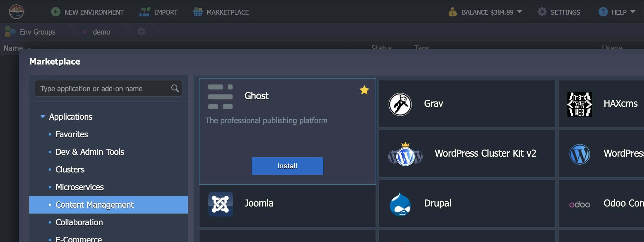644x242 pixels.
Task: Open the Collaboration category
Action: [x=79, y=222]
